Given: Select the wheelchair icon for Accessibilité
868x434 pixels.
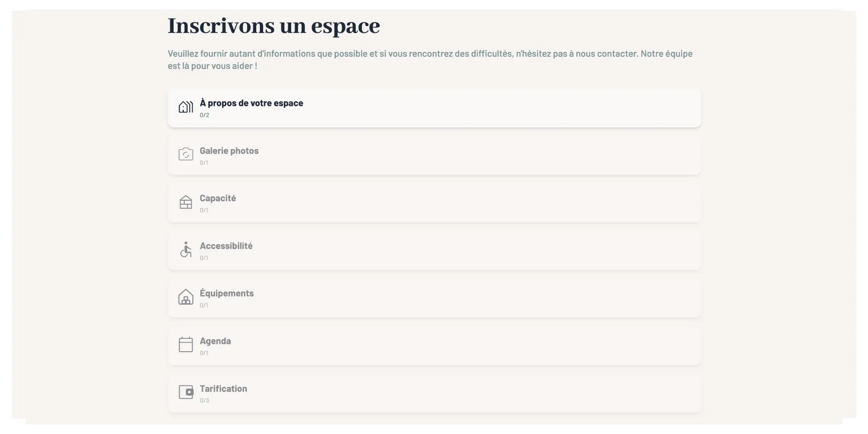Looking at the screenshot, I should click(x=185, y=250).
